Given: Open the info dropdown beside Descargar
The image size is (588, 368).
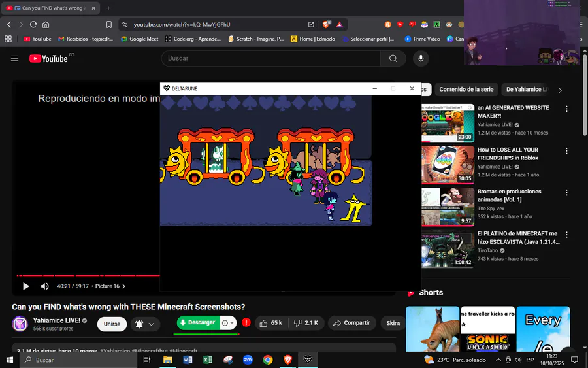Looking at the screenshot, I should click(x=229, y=323).
